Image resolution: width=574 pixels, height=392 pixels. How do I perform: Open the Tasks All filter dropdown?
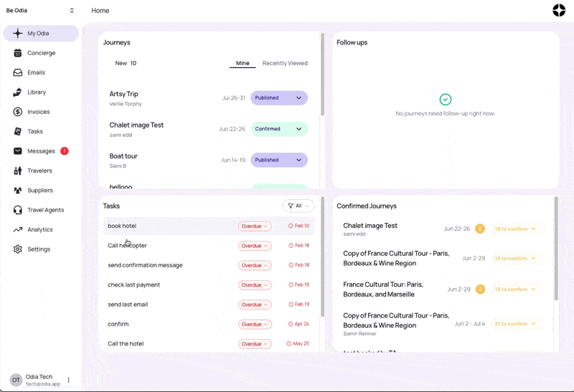coord(298,206)
